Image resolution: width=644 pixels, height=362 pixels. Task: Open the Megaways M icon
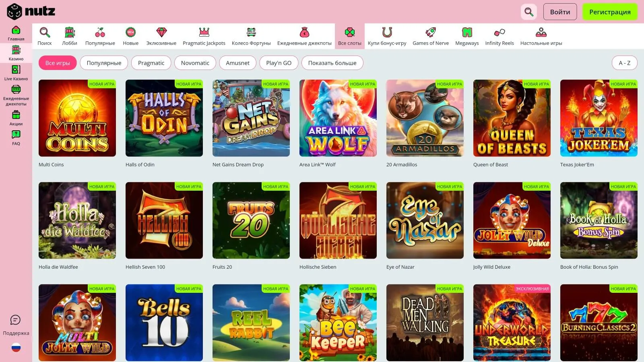pos(467,32)
